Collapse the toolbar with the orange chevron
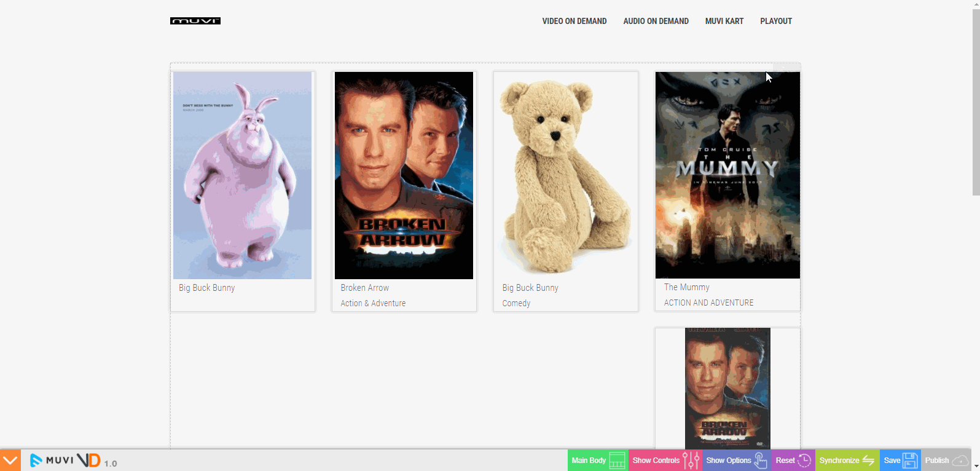This screenshot has height=471, width=980. coord(10,460)
